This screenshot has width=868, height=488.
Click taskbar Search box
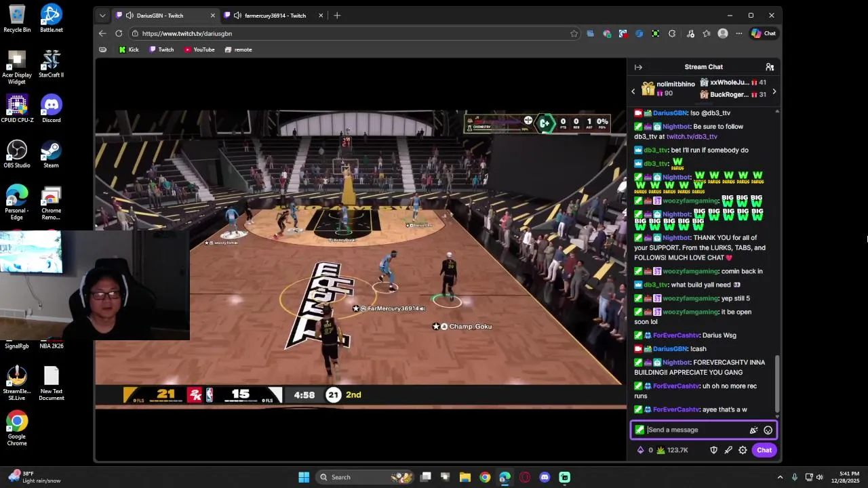pos(364,477)
